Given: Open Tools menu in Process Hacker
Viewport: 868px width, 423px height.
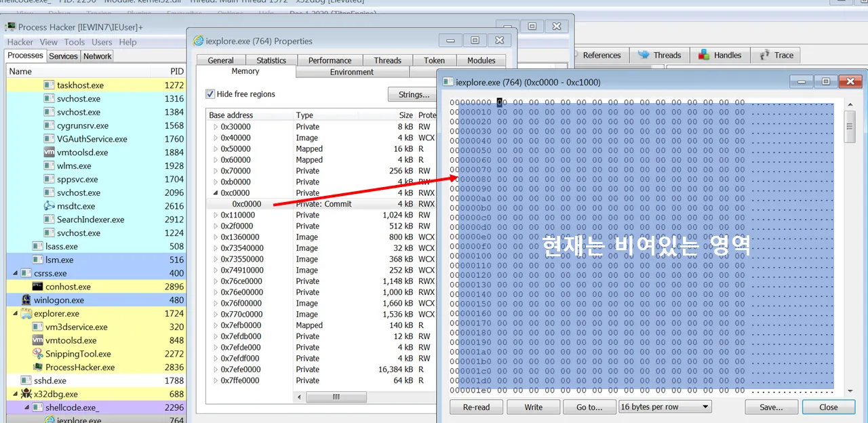Looking at the screenshot, I should point(75,42).
